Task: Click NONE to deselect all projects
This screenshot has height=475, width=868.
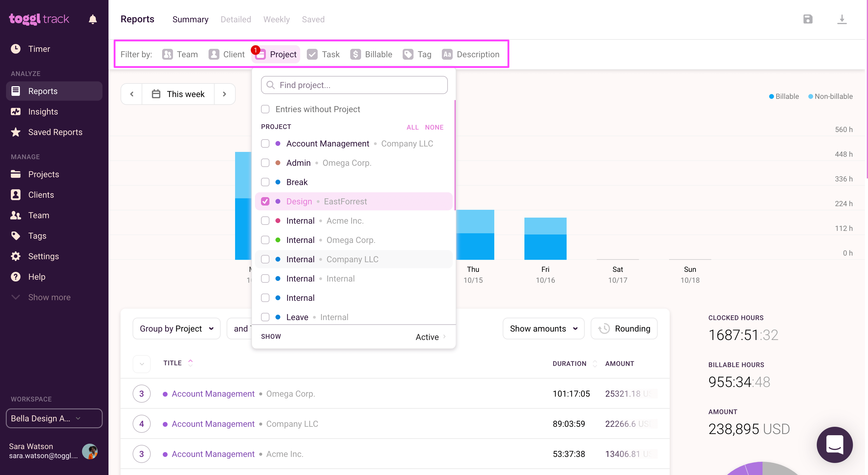Action: click(434, 127)
